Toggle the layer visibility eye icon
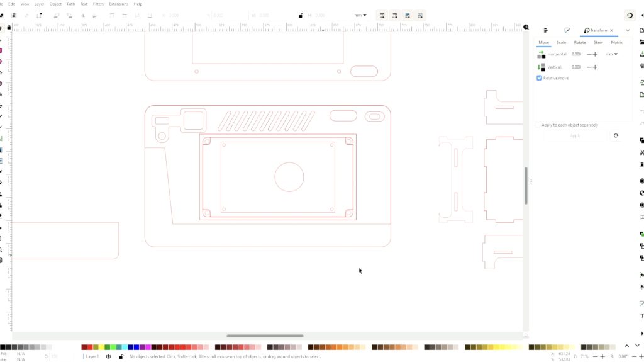 click(x=108, y=356)
